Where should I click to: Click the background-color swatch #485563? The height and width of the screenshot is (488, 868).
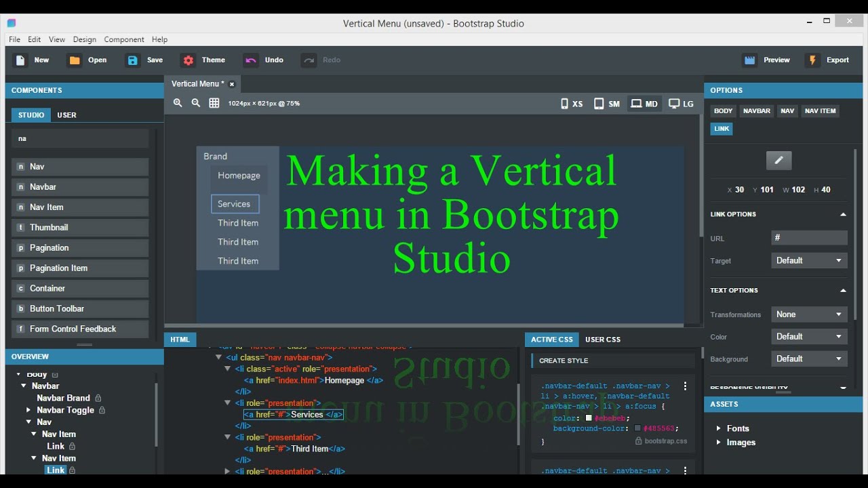(x=637, y=428)
